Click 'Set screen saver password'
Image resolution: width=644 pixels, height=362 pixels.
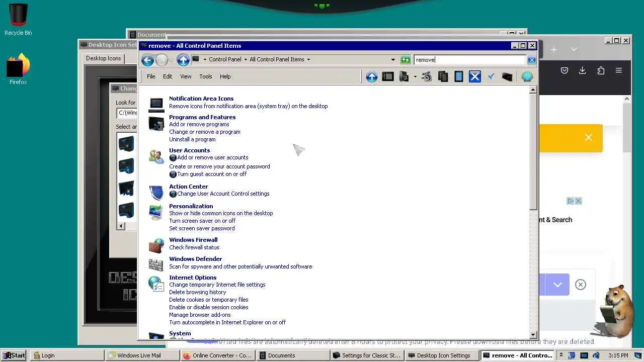pyautogui.click(x=202, y=228)
